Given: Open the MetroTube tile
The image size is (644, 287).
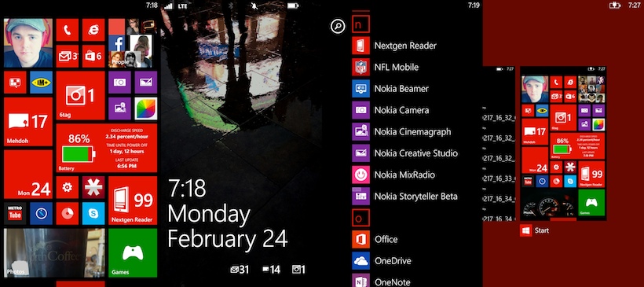Looking at the screenshot, I should (15, 213).
